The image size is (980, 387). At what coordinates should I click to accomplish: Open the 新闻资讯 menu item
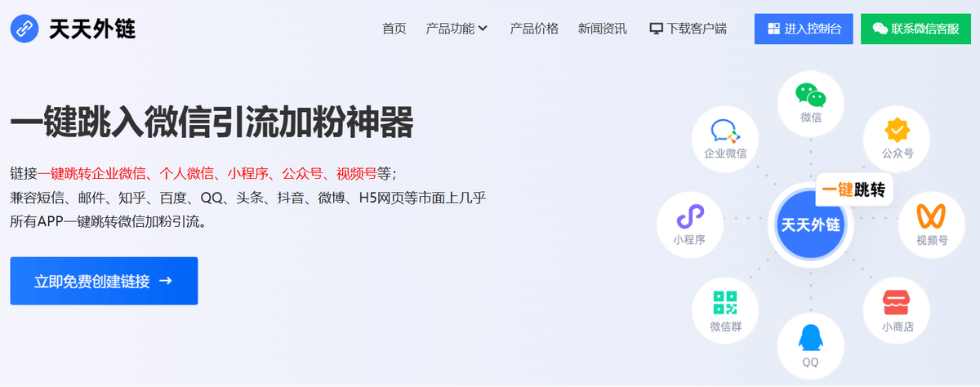pyautogui.click(x=603, y=29)
